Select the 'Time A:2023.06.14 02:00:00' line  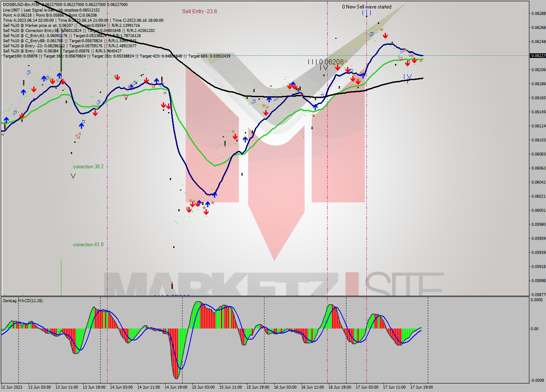pos(83,20)
